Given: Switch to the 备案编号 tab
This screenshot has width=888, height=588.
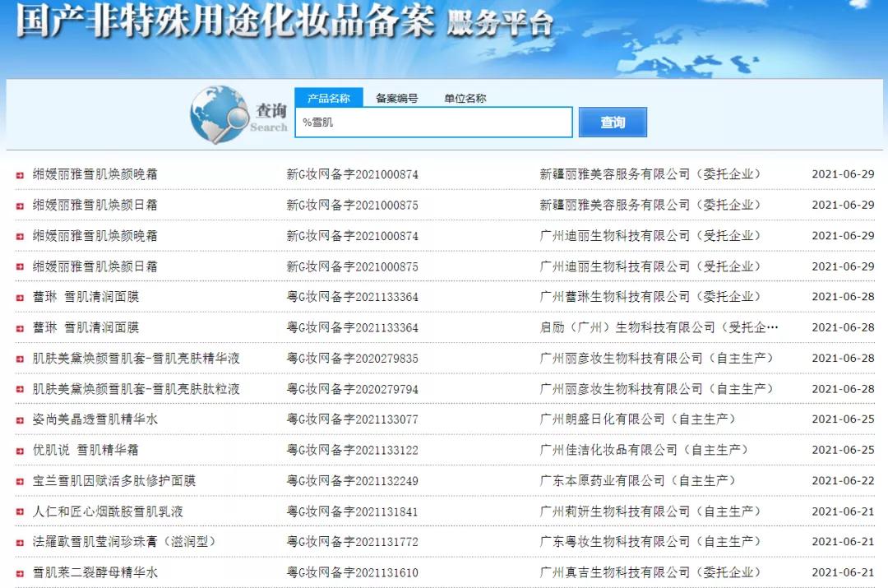Looking at the screenshot, I should (397, 97).
